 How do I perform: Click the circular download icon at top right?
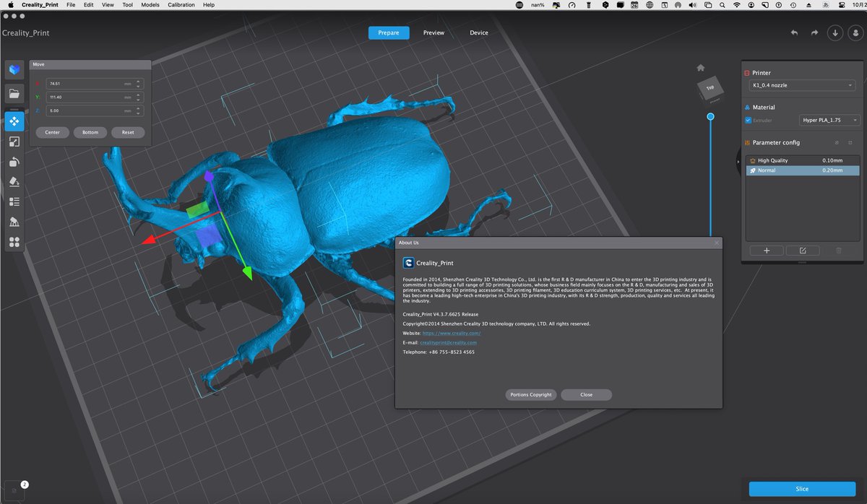(x=835, y=32)
